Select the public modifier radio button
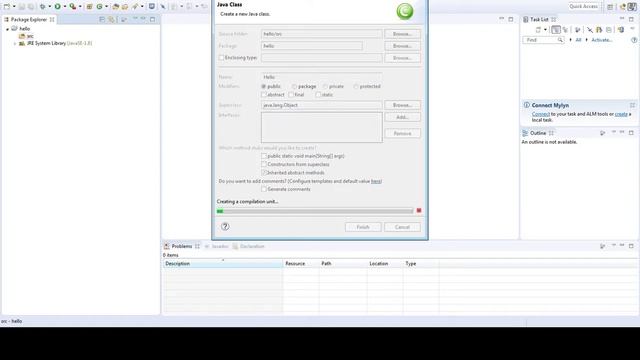This screenshot has height=360, width=640. [264, 87]
